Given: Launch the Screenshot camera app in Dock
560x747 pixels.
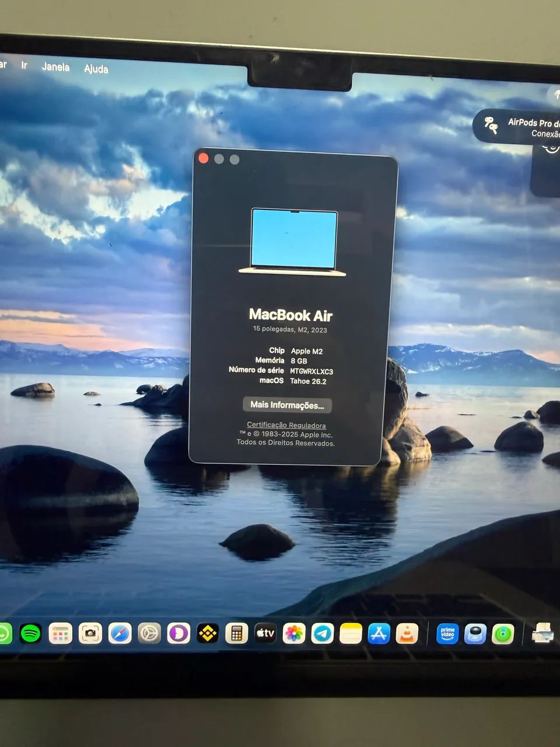Looking at the screenshot, I should (90, 633).
